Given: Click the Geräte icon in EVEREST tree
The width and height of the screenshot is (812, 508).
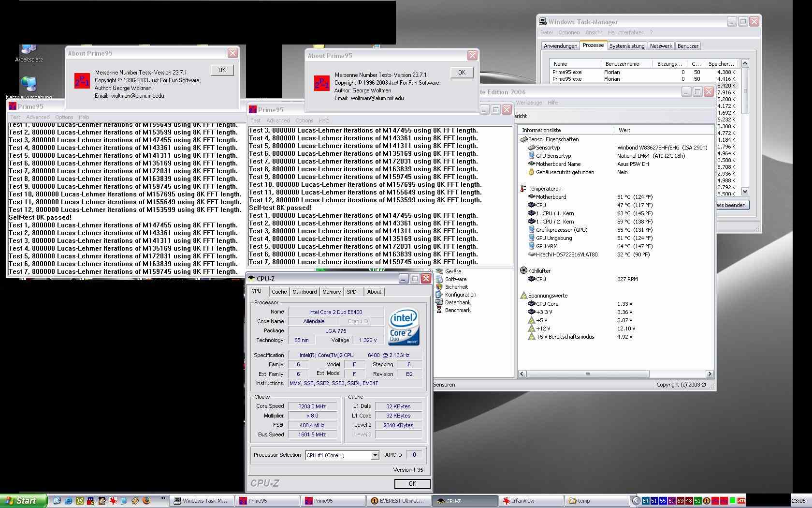Looking at the screenshot, I should pos(439,271).
